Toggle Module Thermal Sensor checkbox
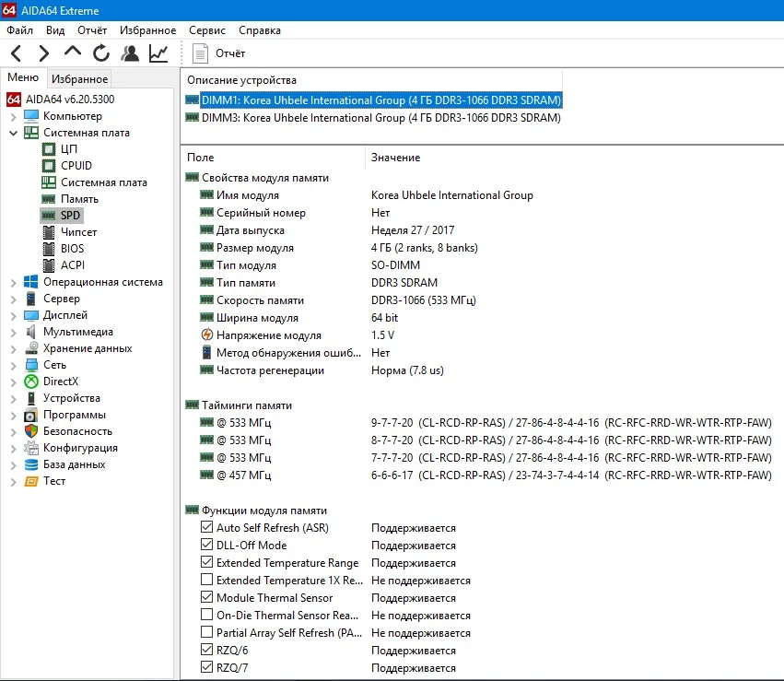Viewport: 784px width, 681px height. pos(206,597)
